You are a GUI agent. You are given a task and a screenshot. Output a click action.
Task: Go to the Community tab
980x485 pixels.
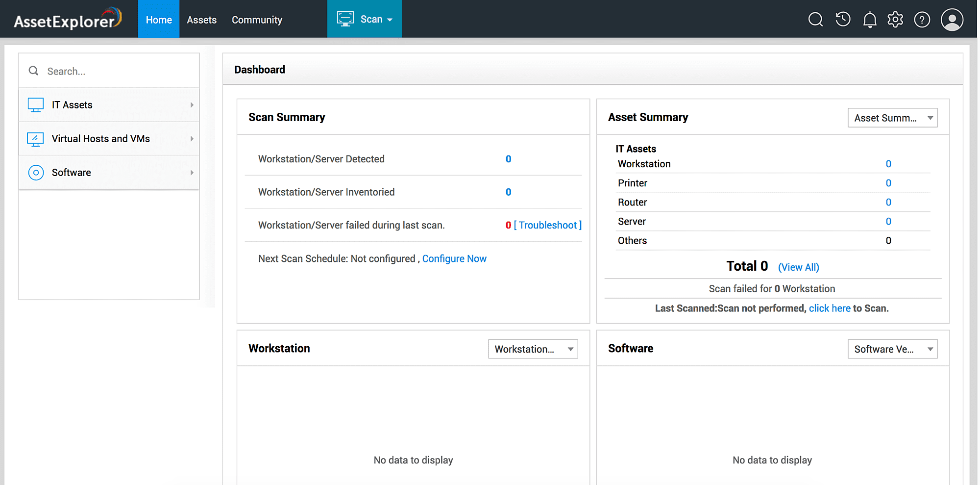[x=257, y=20]
